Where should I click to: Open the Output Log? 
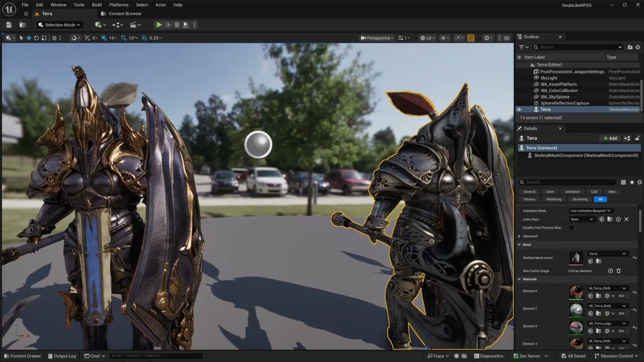pyautogui.click(x=62, y=356)
